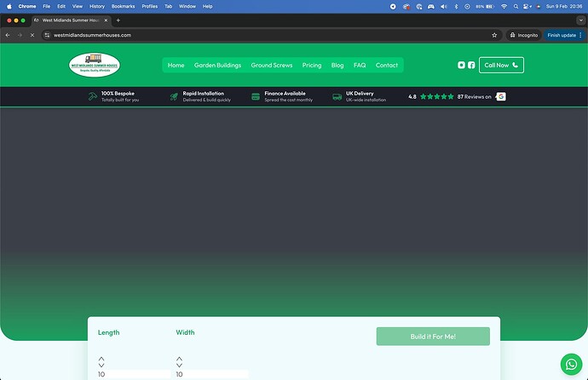The image size is (588, 380).
Task: Select the West Midlands Summer Houses tab
Action: [71, 20]
